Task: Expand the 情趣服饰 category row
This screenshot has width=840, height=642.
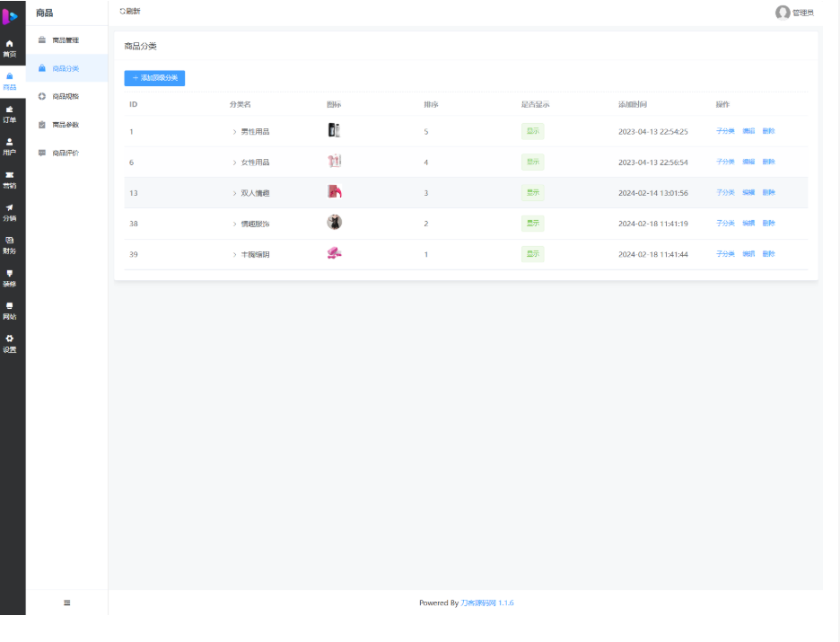Action: coord(234,224)
